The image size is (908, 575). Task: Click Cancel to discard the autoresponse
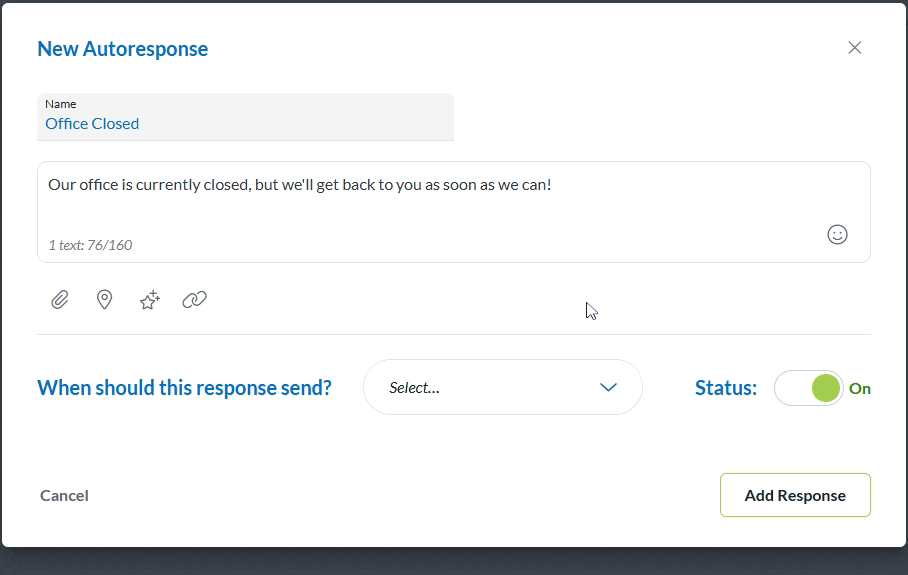[x=64, y=495]
